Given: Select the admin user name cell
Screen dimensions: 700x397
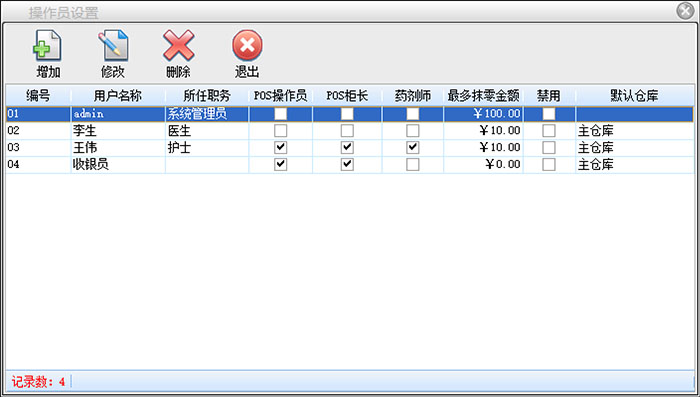Looking at the screenshot, I should (118, 114).
